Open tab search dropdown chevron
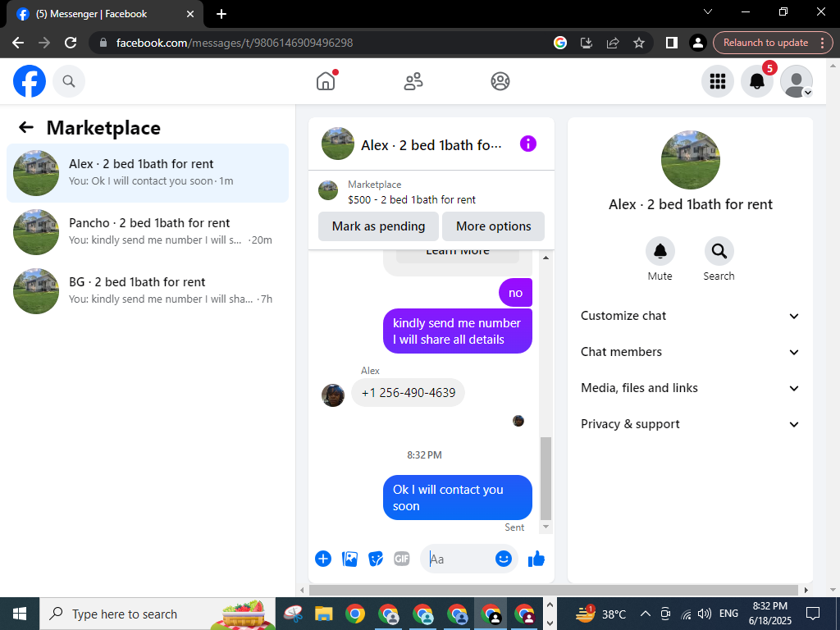Viewport: 840px width, 630px height. point(708,11)
